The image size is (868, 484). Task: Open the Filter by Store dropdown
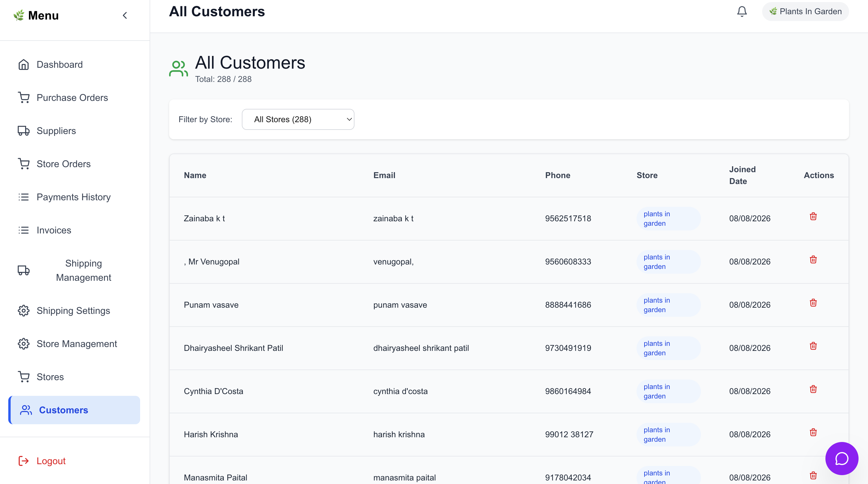tap(298, 120)
